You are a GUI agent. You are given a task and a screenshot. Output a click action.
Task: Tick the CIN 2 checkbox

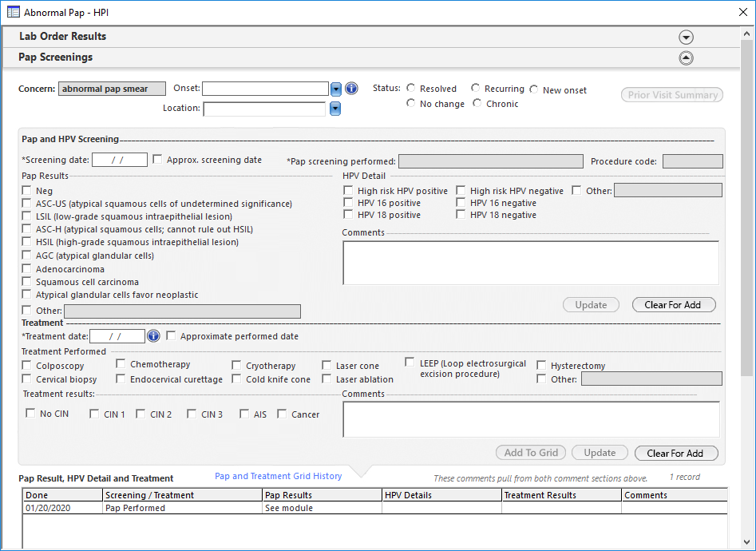pyautogui.click(x=141, y=414)
